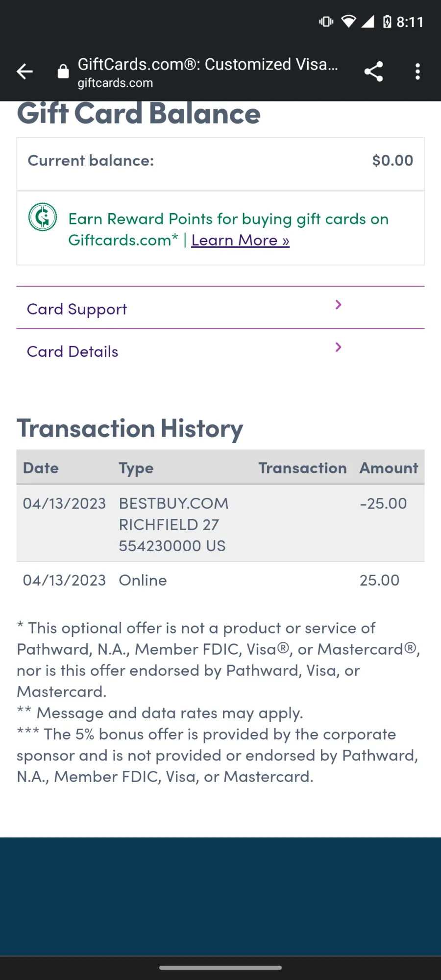Tap the home gesture bar at bottom
This screenshot has width=441, height=980.
coord(220,968)
